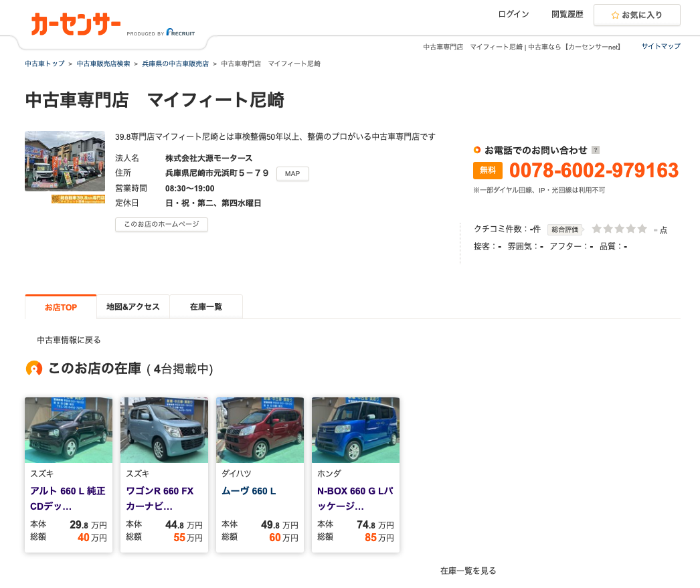Screen dimensions: 700x588
Task: Click the Recruit logo
Action: pos(181,32)
